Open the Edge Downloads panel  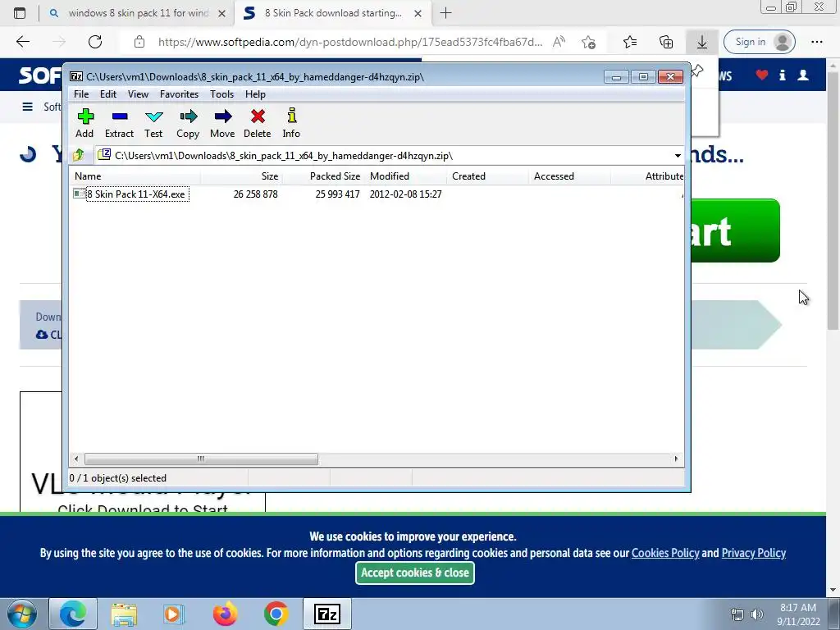pos(702,42)
